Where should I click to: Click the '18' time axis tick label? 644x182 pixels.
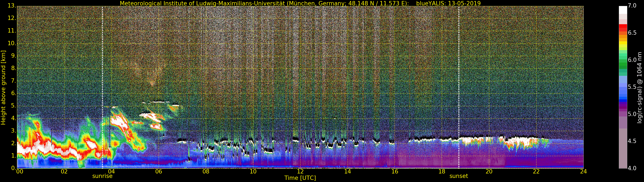point(442,171)
